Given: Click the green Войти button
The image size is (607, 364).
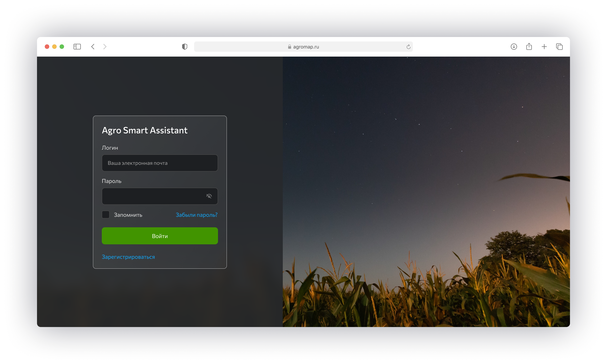Looking at the screenshot, I should (160, 236).
